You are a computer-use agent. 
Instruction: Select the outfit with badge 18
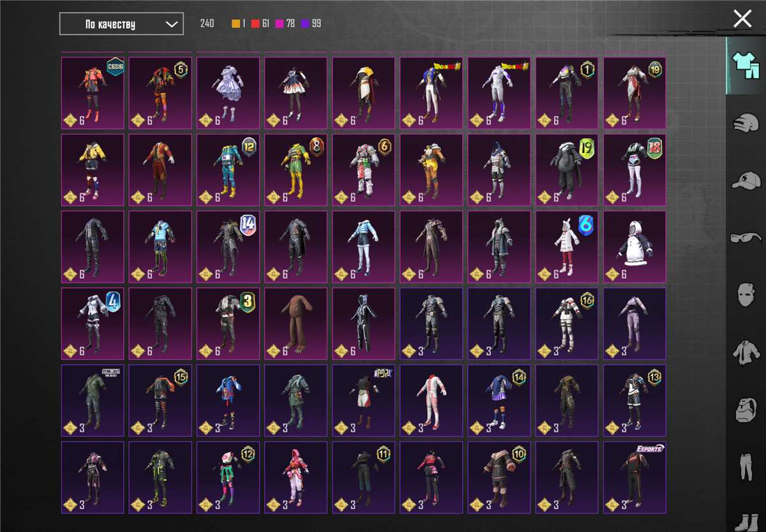click(635, 170)
